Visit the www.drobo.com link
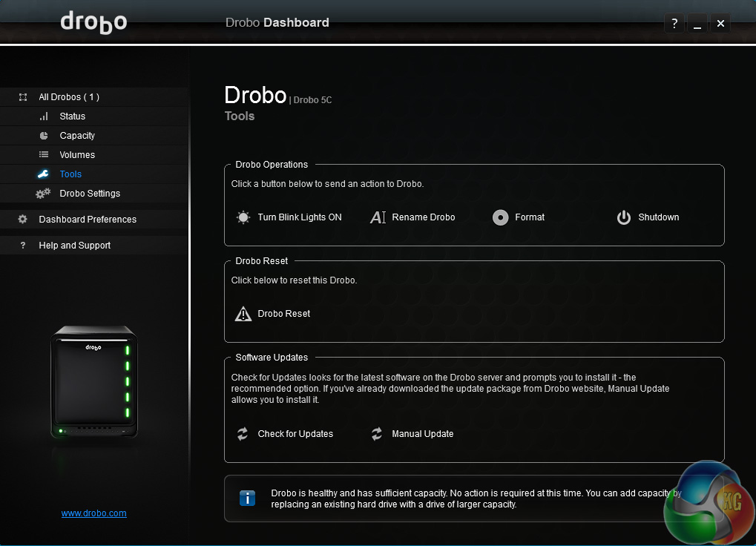This screenshot has height=546, width=756. point(93,513)
